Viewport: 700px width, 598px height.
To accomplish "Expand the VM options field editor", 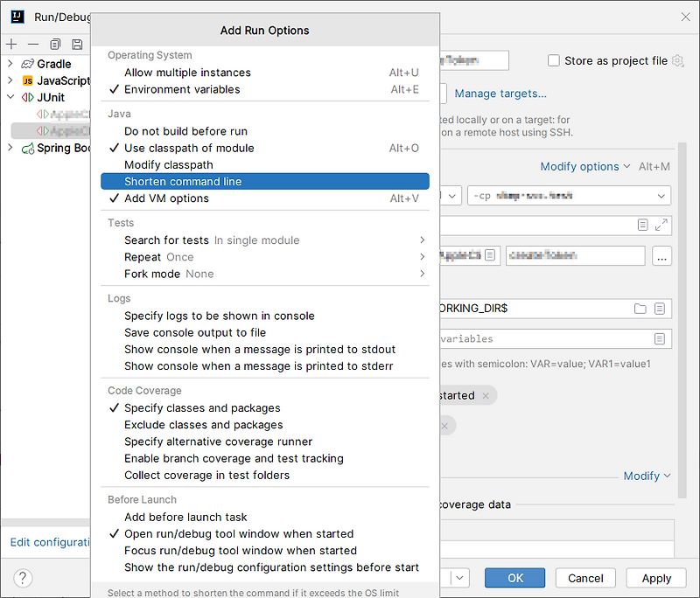I will (662, 225).
